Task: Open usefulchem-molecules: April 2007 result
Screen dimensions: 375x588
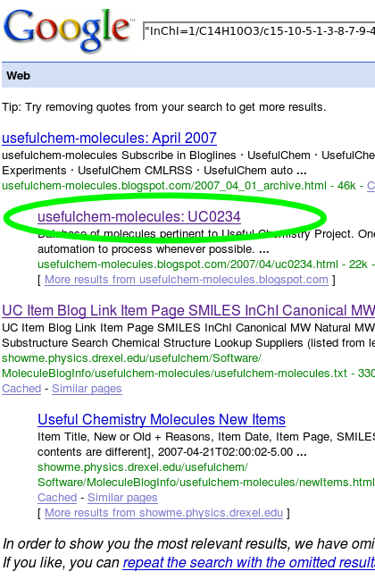Action: [x=109, y=139]
